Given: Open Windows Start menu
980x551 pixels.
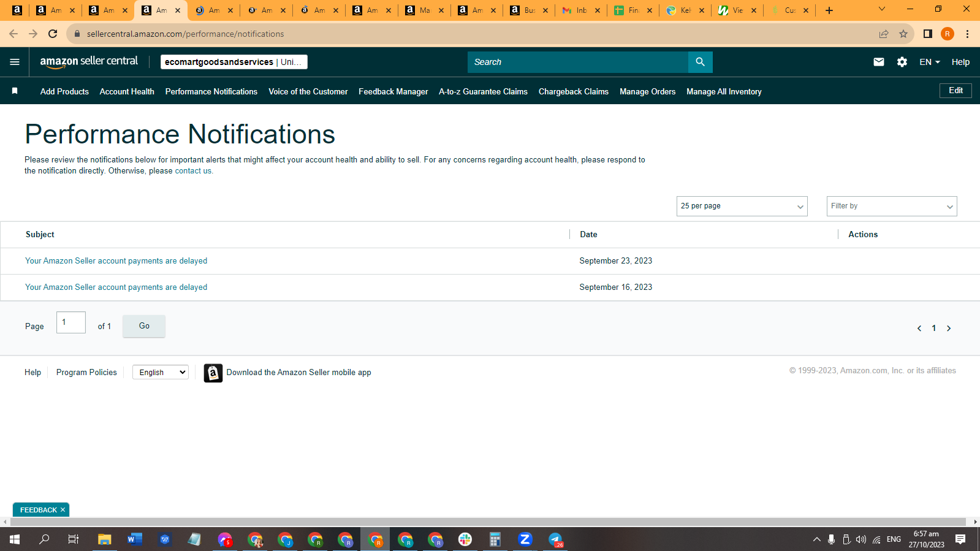Looking at the screenshot, I should click(15, 539).
